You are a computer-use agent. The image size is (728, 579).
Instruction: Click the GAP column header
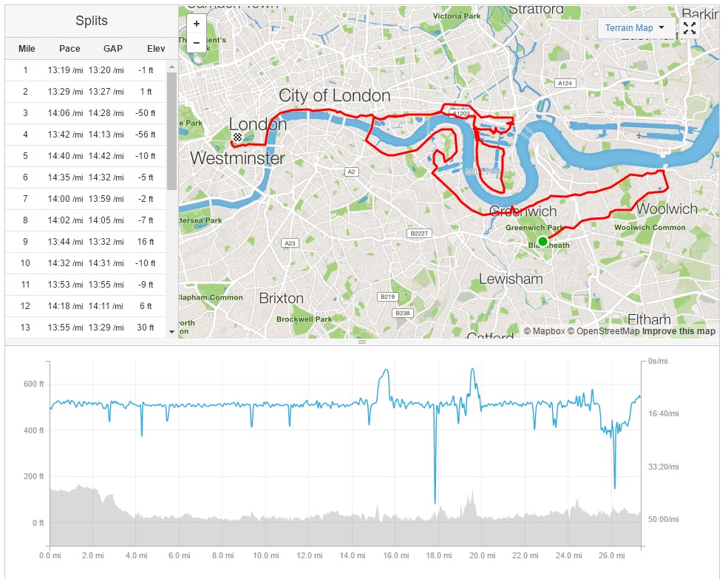[x=113, y=49]
